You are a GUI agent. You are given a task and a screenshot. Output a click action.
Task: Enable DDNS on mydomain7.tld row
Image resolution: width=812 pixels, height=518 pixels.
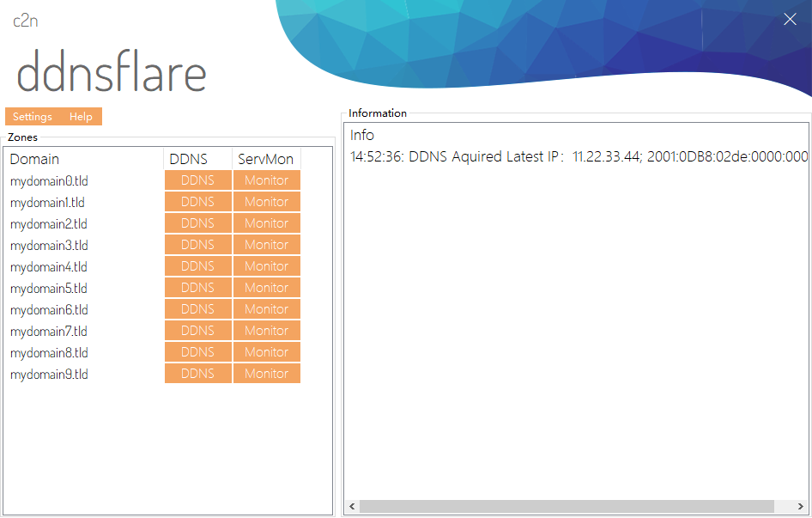[197, 331]
